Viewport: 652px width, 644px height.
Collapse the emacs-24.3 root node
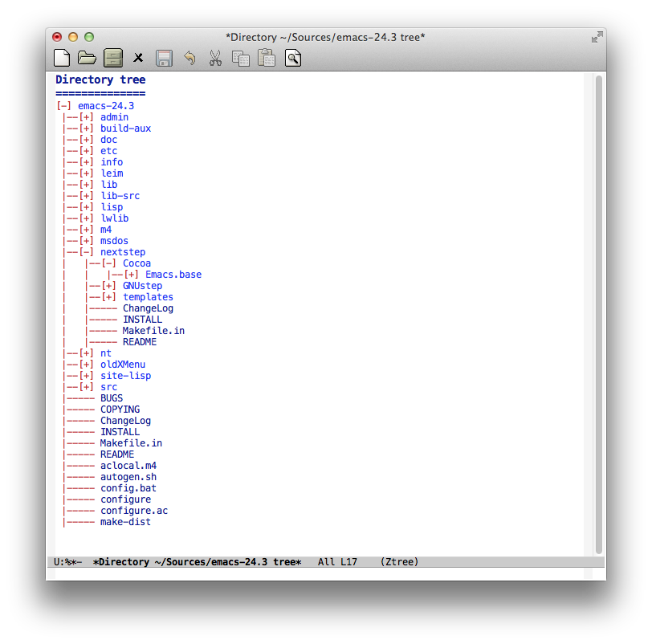pyautogui.click(x=63, y=106)
